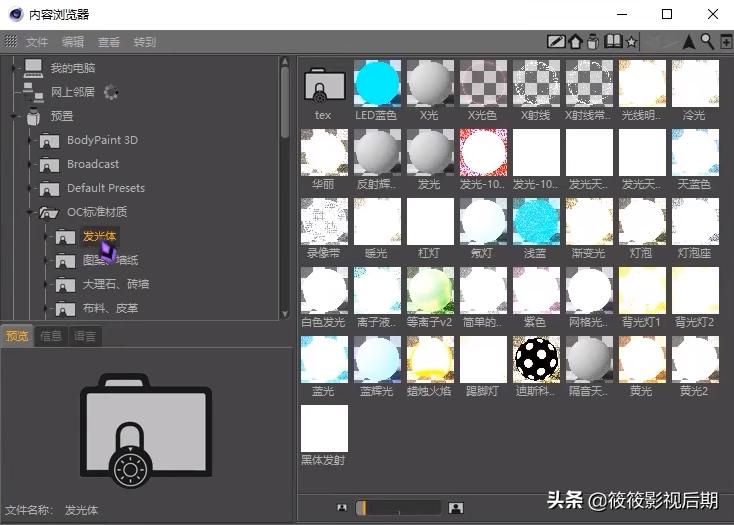
Task: Expand the Default Presets folder arrow
Action: pyautogui.click(x=30, y=188)
